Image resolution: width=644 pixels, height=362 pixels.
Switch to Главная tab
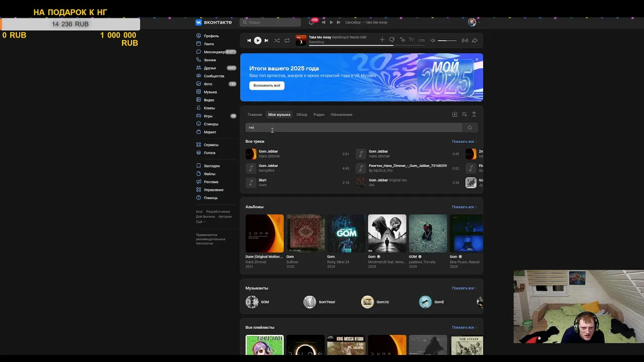[255, 115]
